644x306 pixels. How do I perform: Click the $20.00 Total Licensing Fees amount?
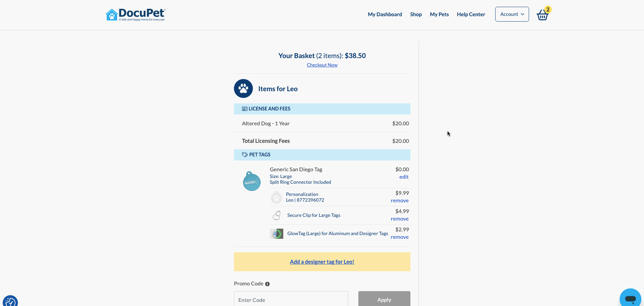401,141
